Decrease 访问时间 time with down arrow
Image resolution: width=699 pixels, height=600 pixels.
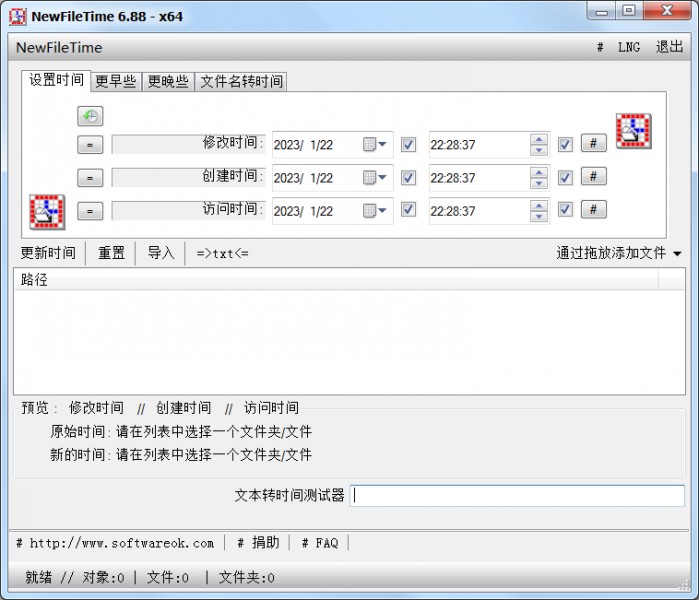coord(539,216)
